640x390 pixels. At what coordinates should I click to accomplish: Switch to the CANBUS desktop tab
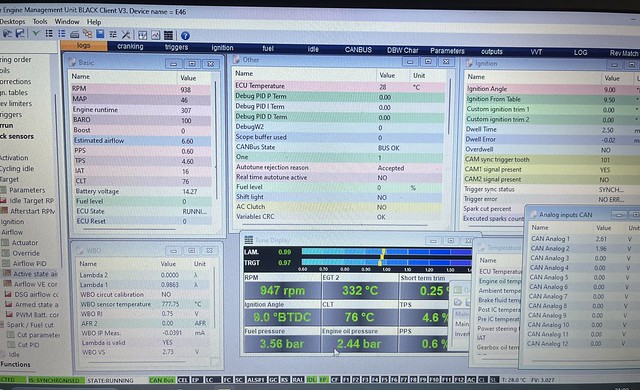point(358,50)
